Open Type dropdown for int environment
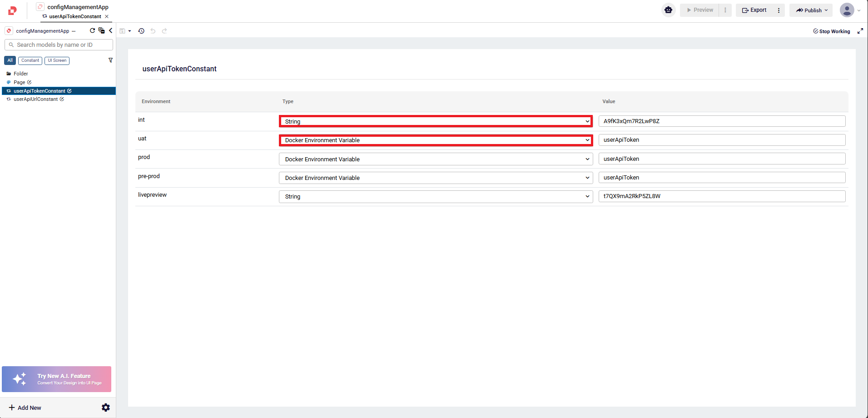 pyautogui.click(x=435, y=121)
